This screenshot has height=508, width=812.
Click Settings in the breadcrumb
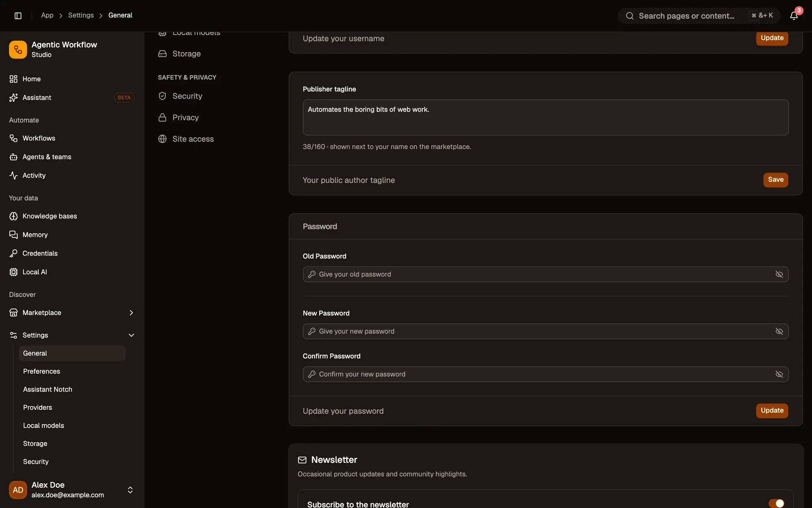pyautogui.click(x=81, y=15)
